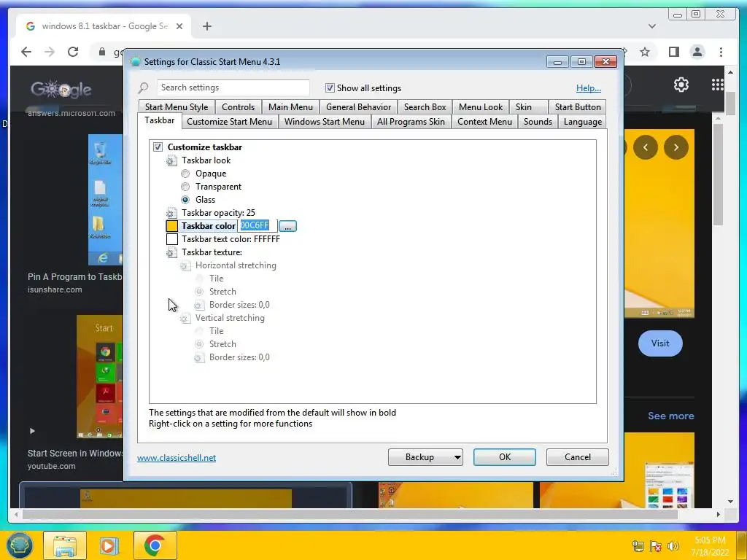Switch to the Windows Start Menu tab
This screenshot has width=747, height=560.
click(325, 122)
